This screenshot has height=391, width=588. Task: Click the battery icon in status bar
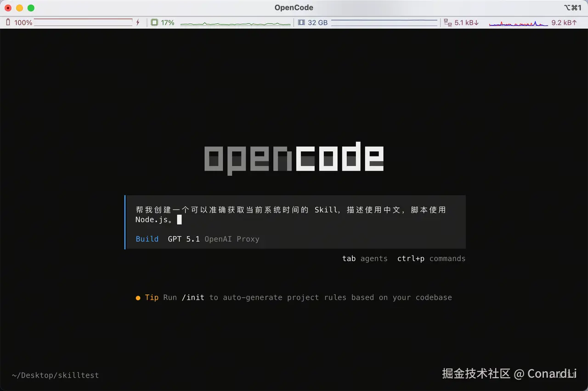[x=8, y=22]
